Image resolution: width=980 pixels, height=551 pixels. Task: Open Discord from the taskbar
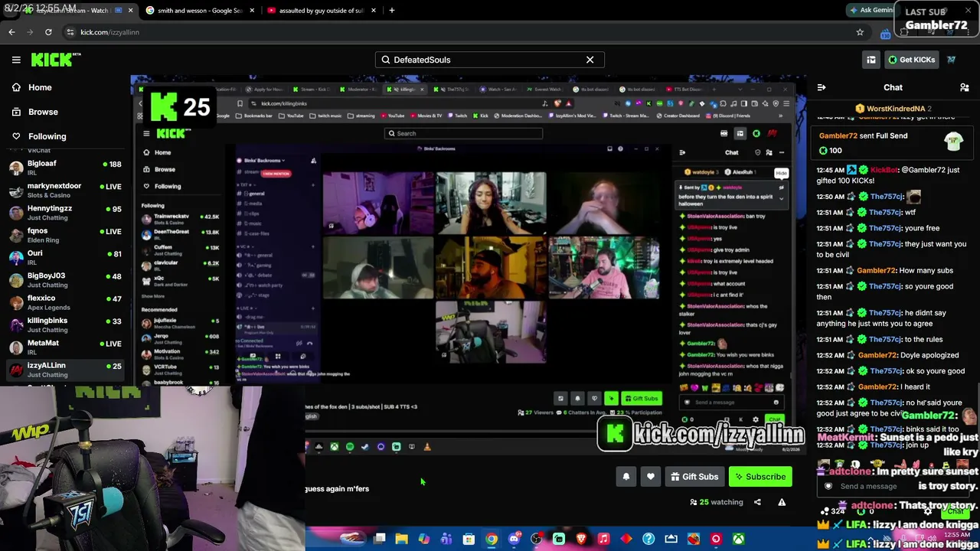tap(514, 540)
